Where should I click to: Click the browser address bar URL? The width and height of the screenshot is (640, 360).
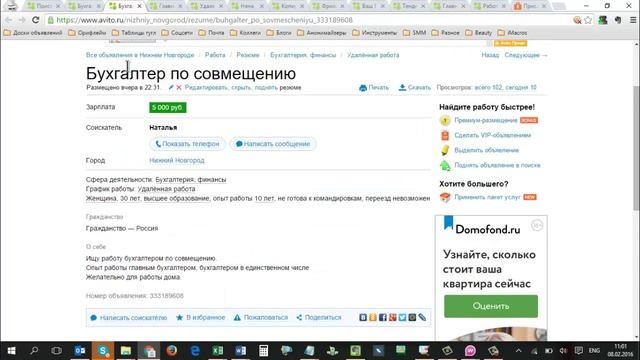click(204, 20)
